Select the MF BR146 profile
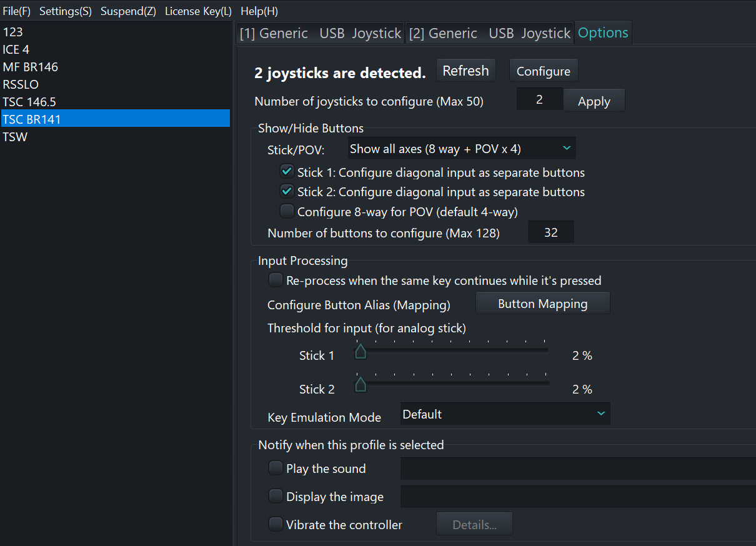This screenshot has width=756, height=546. [x=31, y=67]
